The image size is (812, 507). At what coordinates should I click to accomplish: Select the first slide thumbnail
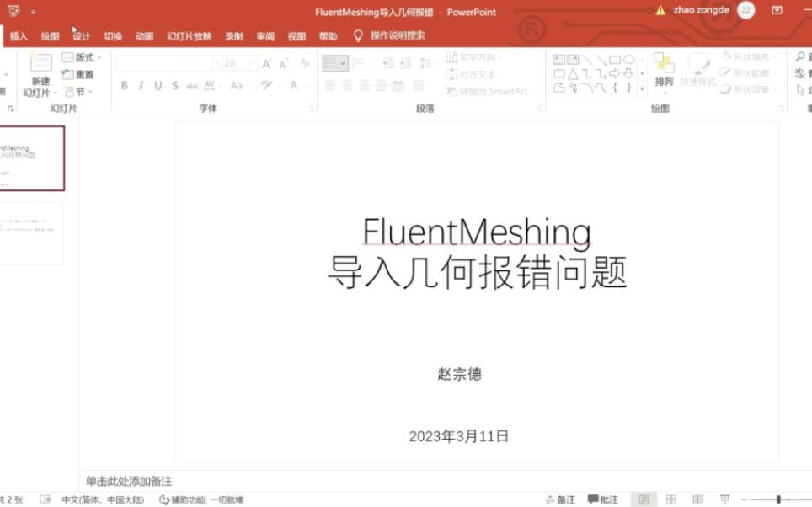coord(32,158)
